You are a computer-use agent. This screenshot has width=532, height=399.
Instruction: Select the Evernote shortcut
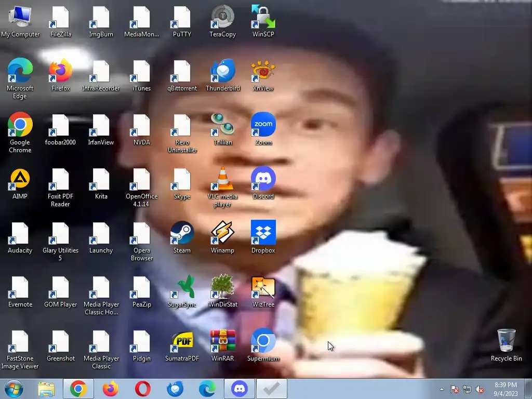pos(20,291)
